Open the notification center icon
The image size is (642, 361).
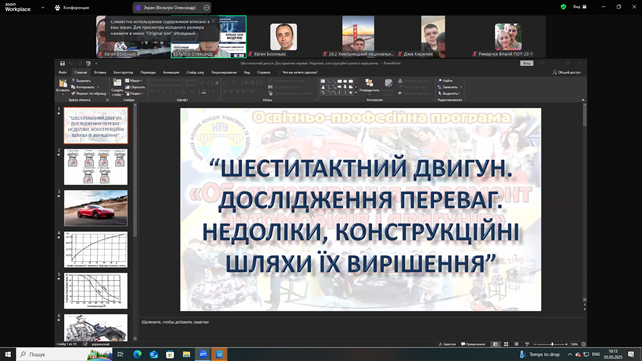[631, 354]
